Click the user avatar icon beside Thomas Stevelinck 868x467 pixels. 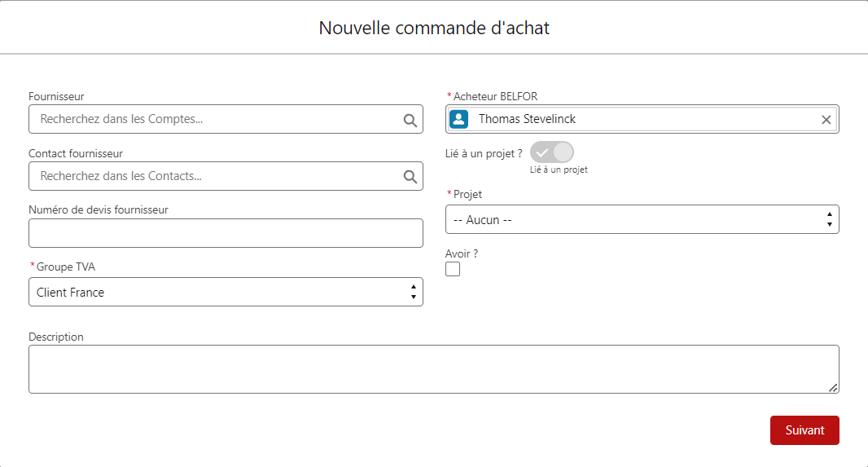pos(459,119)
